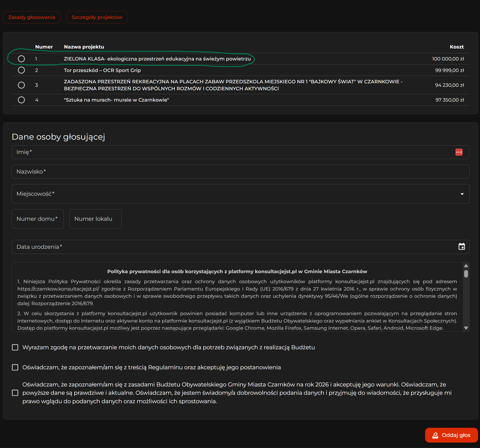Focus the Nazwisko input field
Screen dimensions: 480x448
[241, 172]
